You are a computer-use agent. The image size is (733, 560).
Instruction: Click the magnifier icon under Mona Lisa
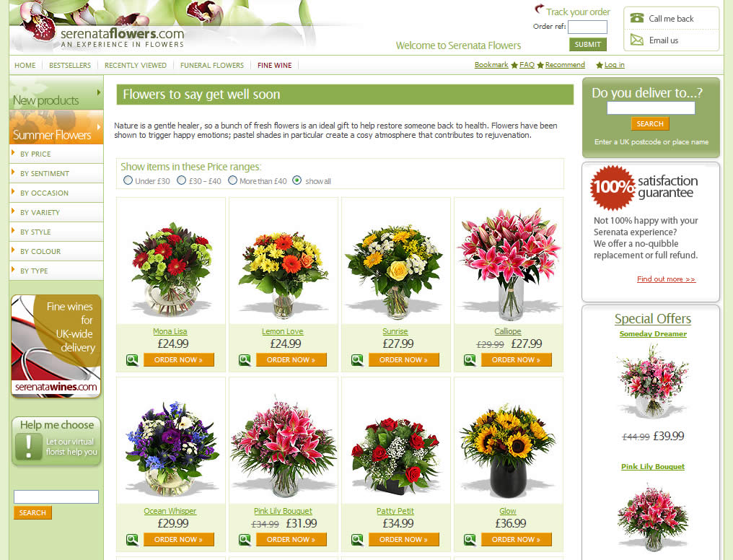click(132, 360)
